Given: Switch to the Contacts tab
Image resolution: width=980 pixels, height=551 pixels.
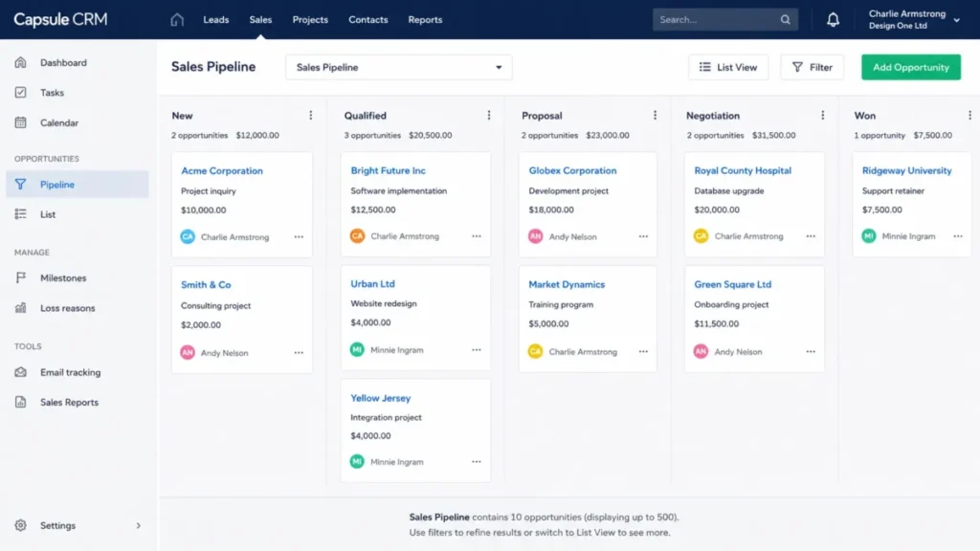Looking at the screenshot, I should [368, 20].
